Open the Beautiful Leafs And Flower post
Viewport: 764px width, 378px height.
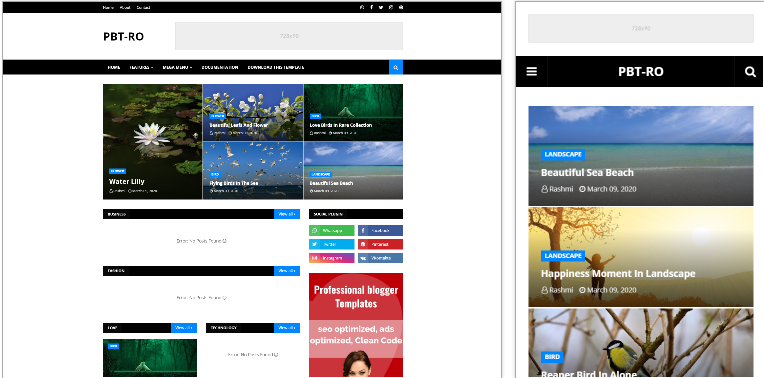click(x=239, y=125)
